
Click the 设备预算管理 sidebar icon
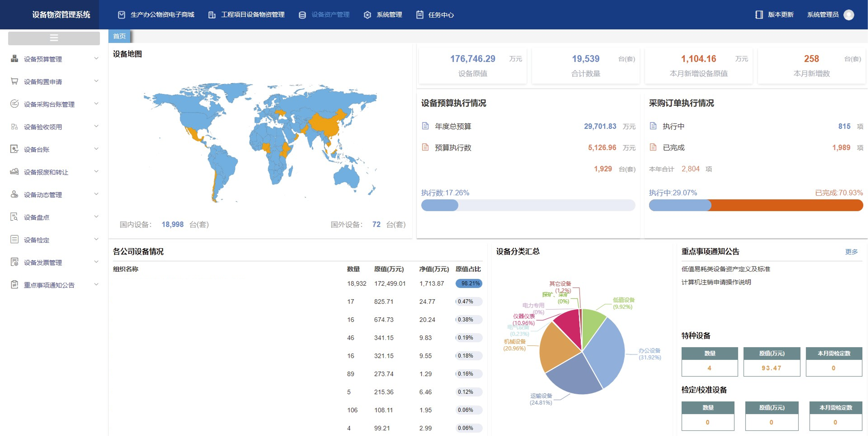pos(14,59)
